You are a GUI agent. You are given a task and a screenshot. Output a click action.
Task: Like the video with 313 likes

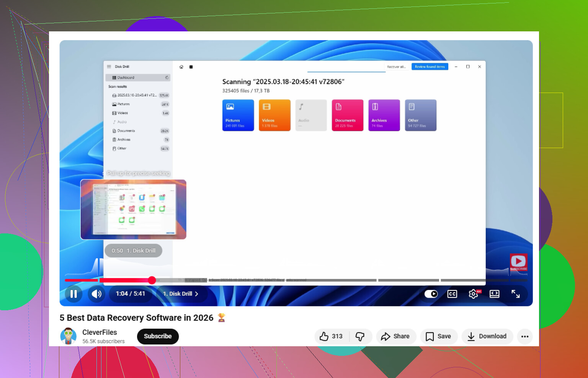point(331,336)
